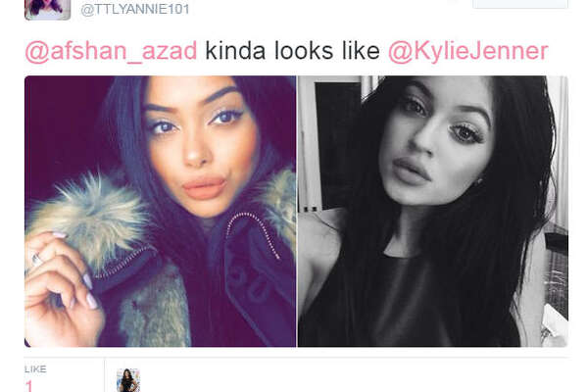Open the liker's small profile thumbnail

tap(128, 380)
